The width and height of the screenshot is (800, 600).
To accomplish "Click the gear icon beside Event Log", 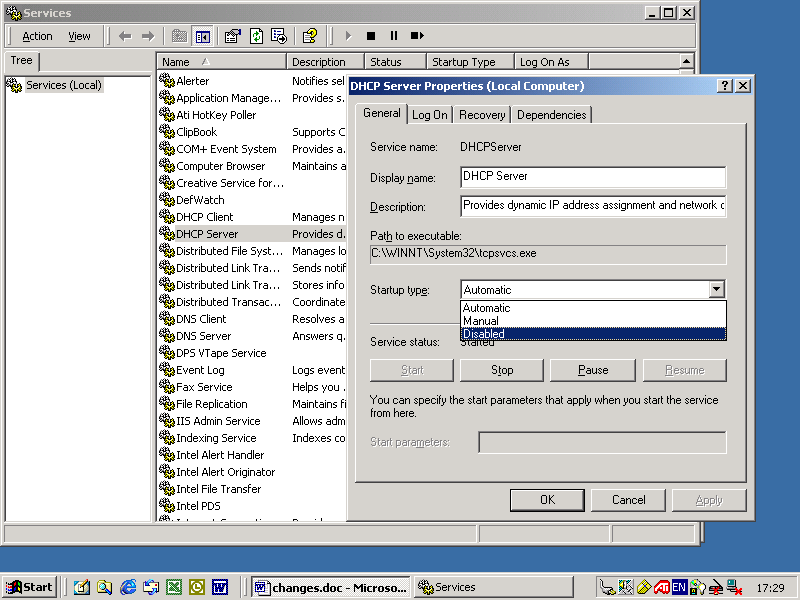I will [167, 370].
